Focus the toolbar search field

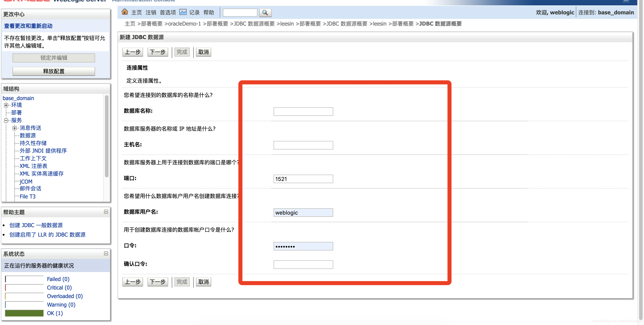(x=240, y=13)
